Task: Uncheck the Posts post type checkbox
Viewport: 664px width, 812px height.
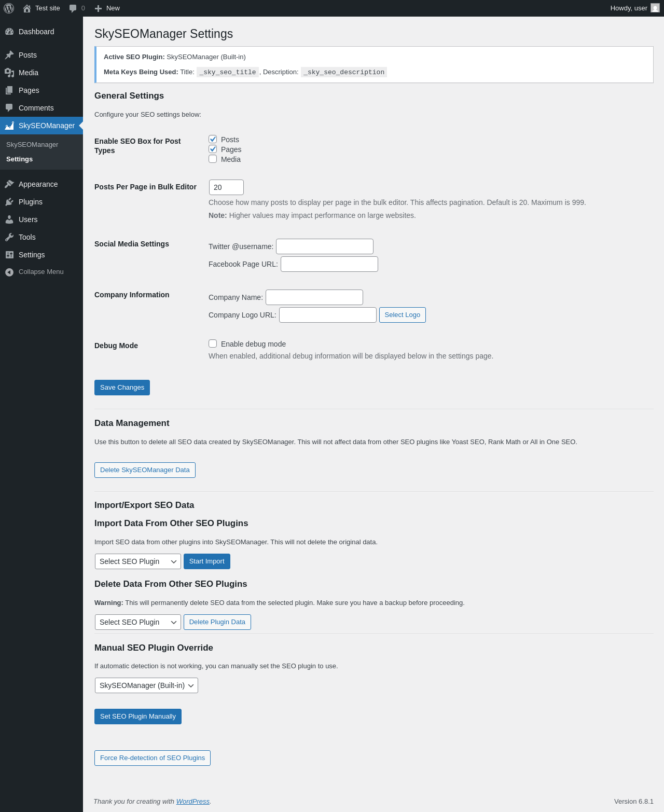Action: point(213,139)
